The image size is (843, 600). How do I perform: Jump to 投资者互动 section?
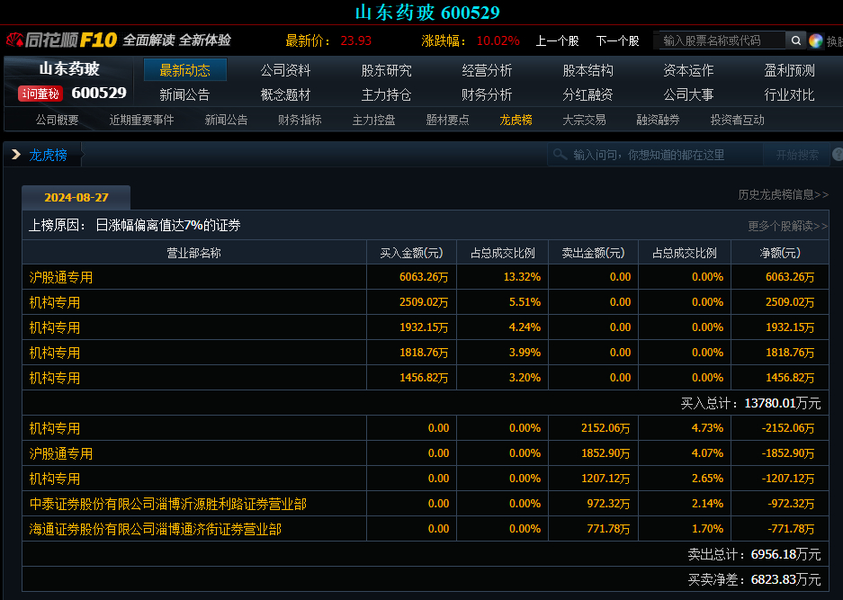click(x=737, y=120)
